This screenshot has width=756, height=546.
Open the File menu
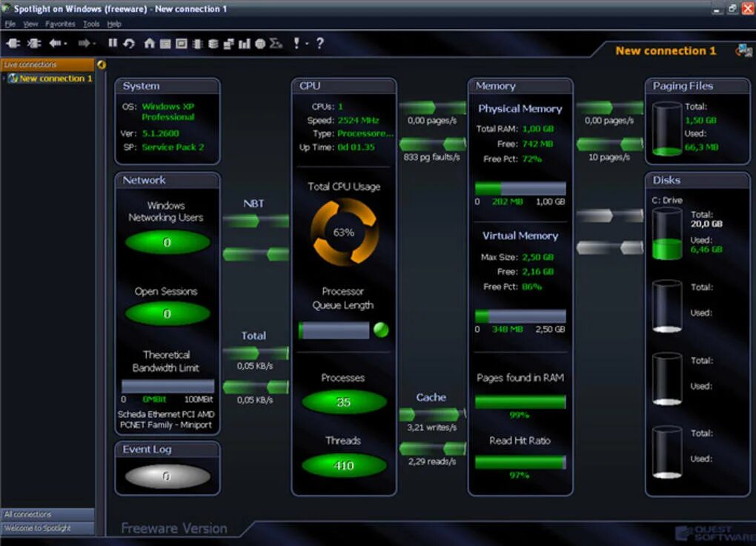tap(10, 24)
